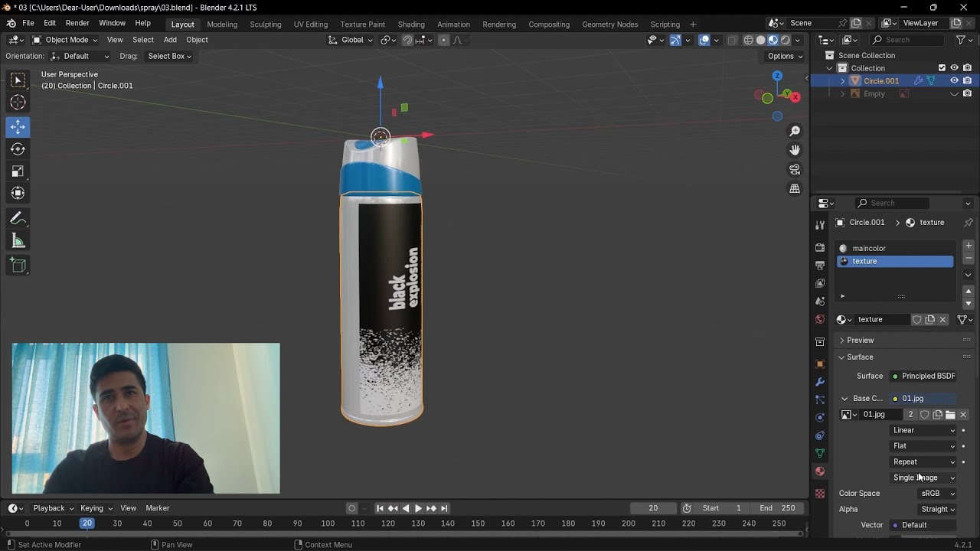The width and height of the screenshot is (980, 551).
Task: Open sRGB color space dropdown
Action: [937, 494]
